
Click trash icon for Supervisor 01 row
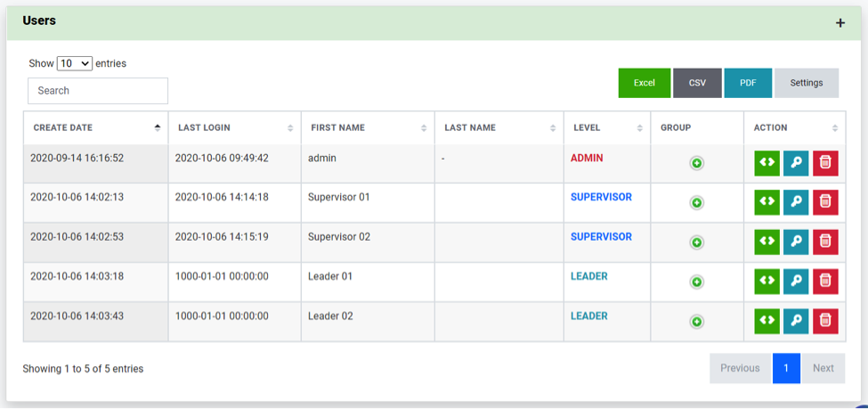point(825,202)
